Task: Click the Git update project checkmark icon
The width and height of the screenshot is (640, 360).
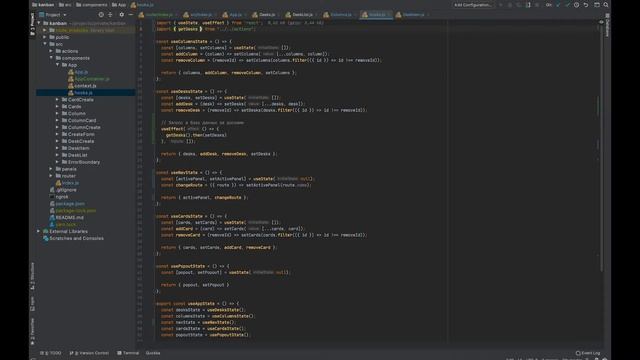Action: tap(558, 5)
